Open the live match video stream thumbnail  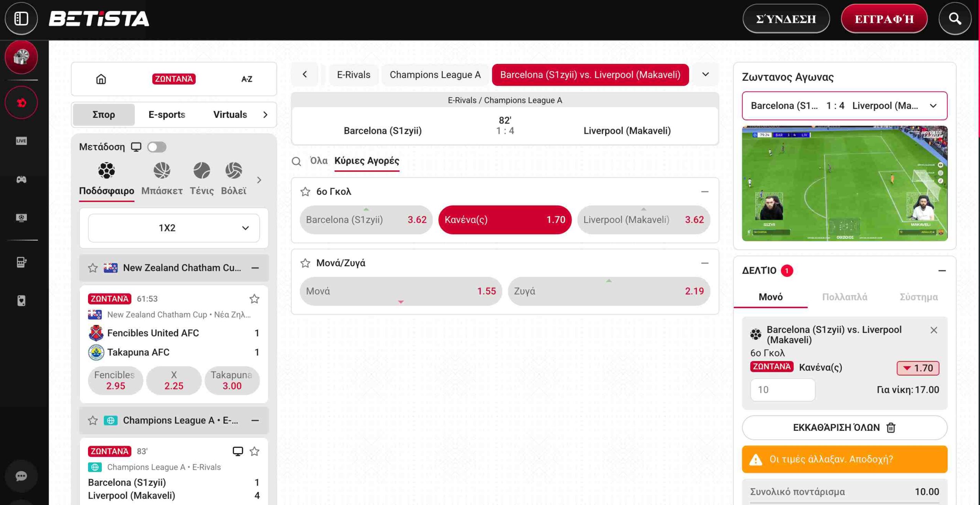(844, 183)
